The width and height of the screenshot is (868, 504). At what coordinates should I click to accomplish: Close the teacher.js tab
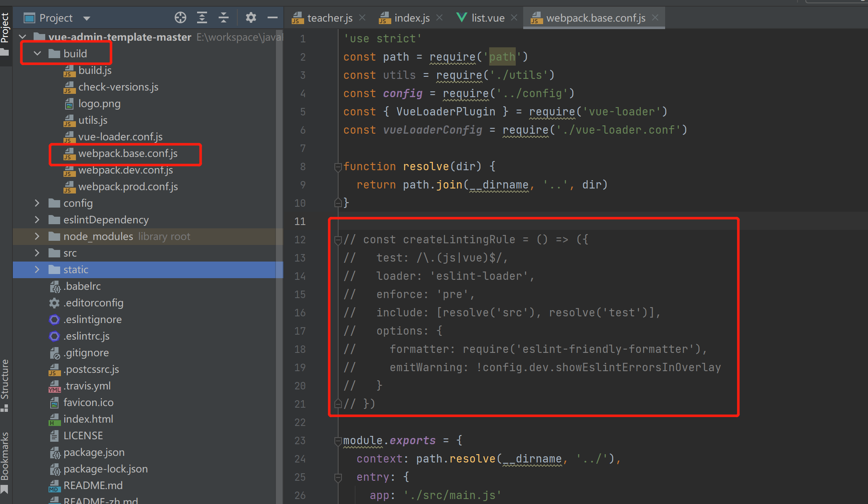pyautogui.click(x=362, y=18)
